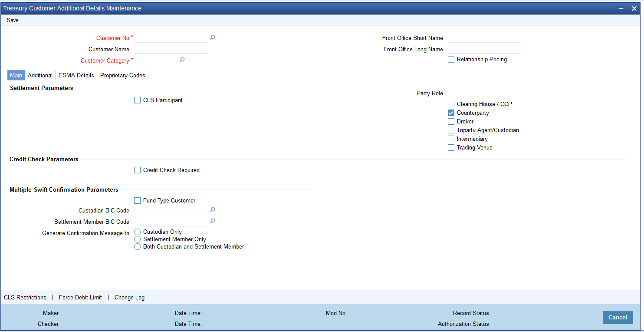Click Save in the toolbar
Viewport: 644px width, 332px height.
(x=13, y=20)
